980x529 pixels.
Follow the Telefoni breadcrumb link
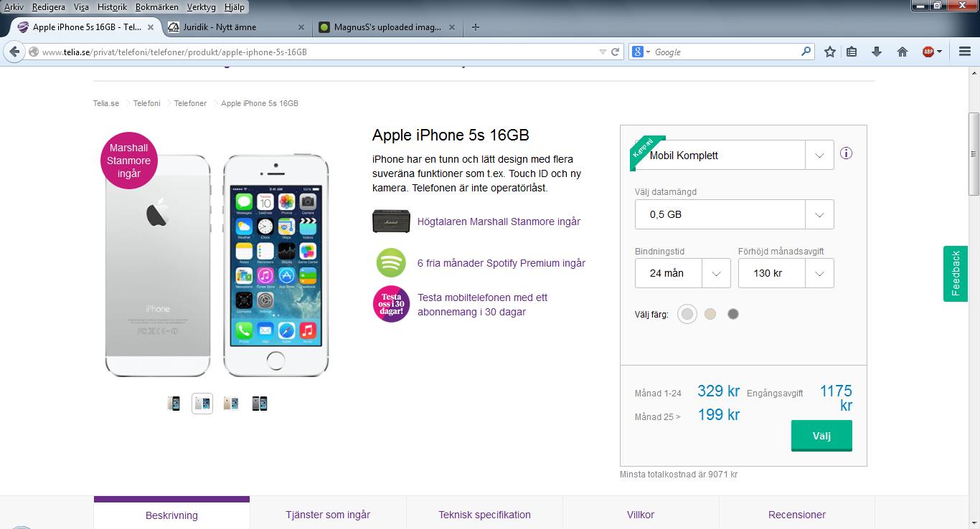tap(146, 103)
